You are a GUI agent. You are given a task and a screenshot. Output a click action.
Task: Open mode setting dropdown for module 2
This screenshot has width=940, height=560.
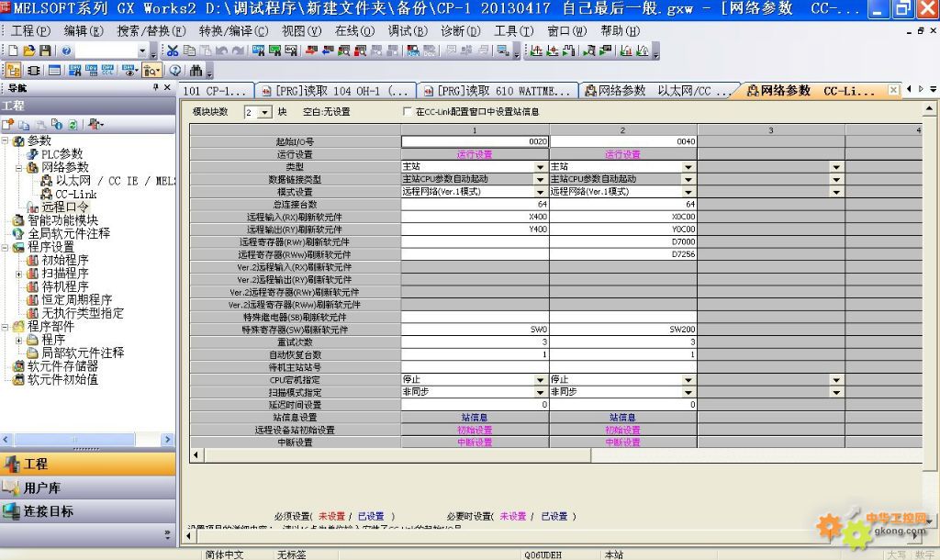688,192
